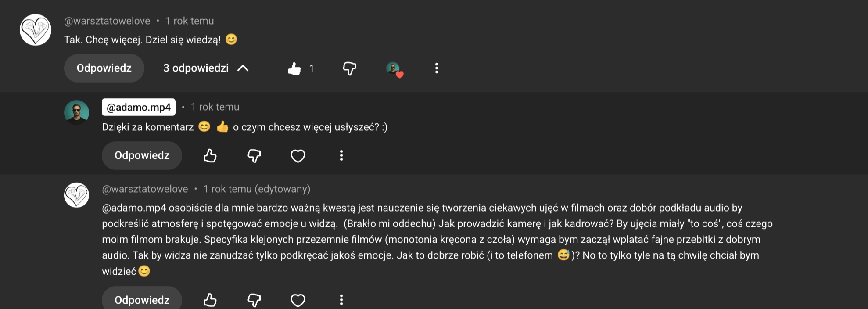Dislike the top comment

click(349, 68)
